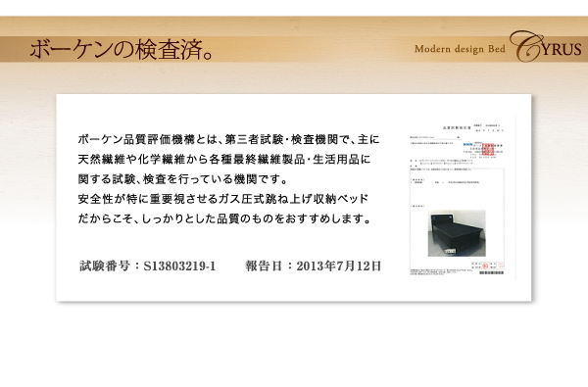This screenshot has height=387, width=588.
Task: Click the report title line at the document's top
Action: (457, 127)
